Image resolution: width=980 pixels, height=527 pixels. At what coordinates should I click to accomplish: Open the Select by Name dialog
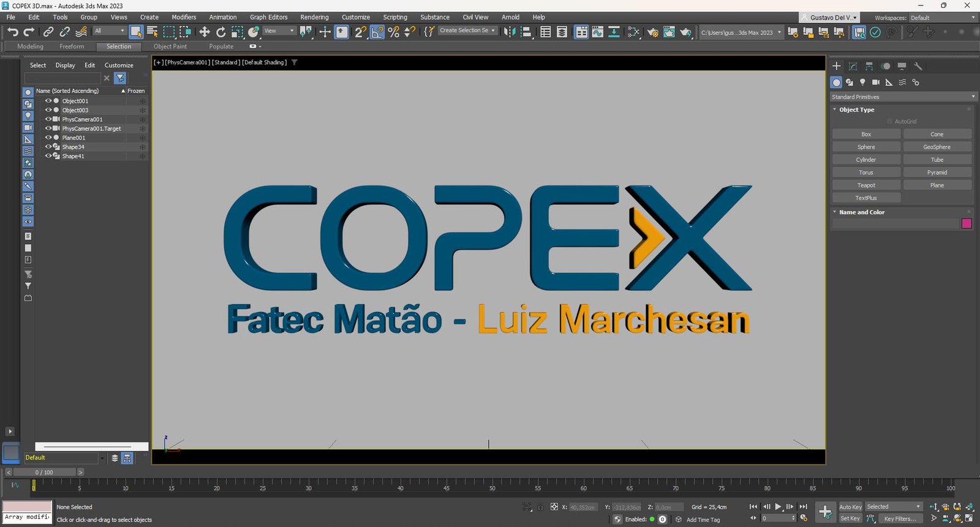click(153, 31)
